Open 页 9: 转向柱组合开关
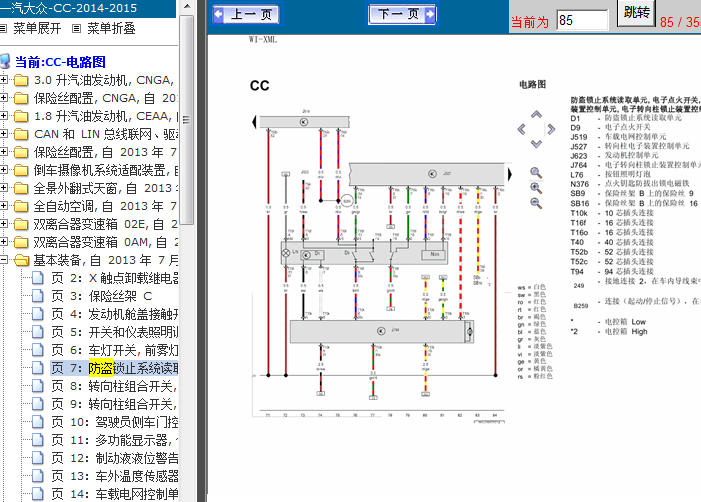701x502 pixels. pos(114,404)
